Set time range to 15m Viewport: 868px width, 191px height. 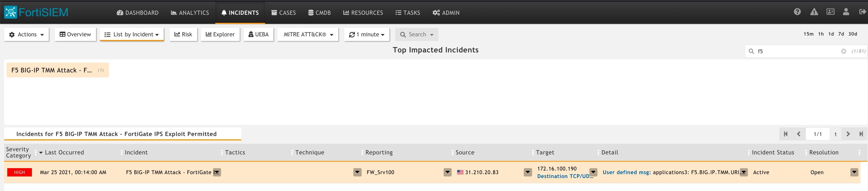pyautogui.click(x=808, y=34)
